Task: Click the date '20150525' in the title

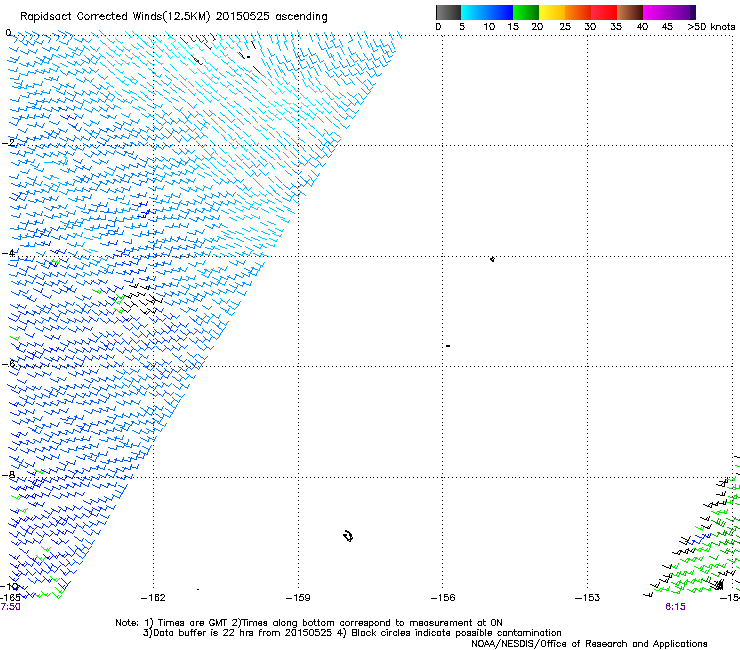Action: pos(243,17)
